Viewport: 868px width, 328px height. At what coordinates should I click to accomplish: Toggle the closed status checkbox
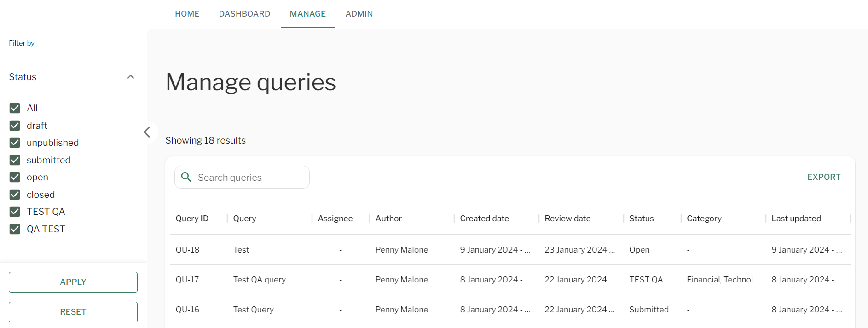click(x=15, y=195)
